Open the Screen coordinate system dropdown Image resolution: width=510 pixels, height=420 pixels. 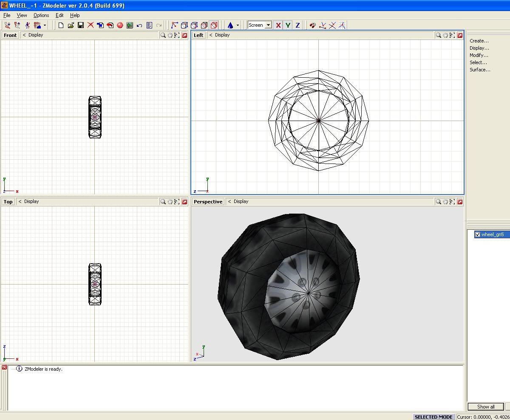pos(268,25)
